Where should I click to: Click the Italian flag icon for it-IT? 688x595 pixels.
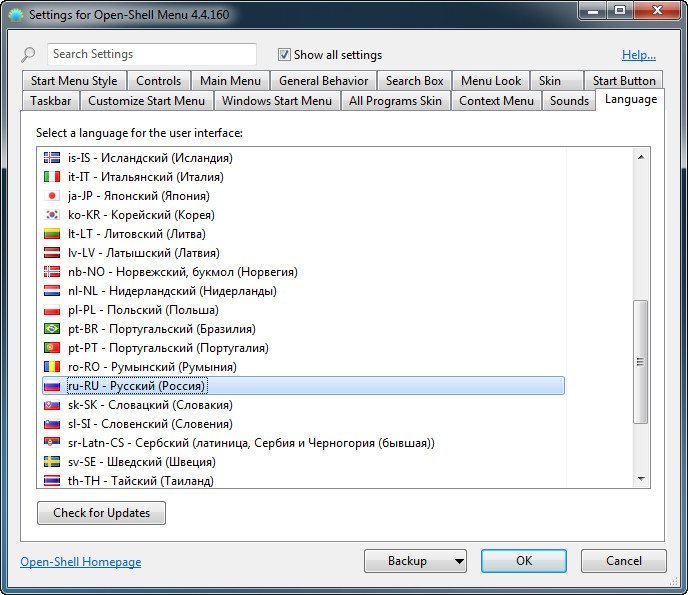52,177
